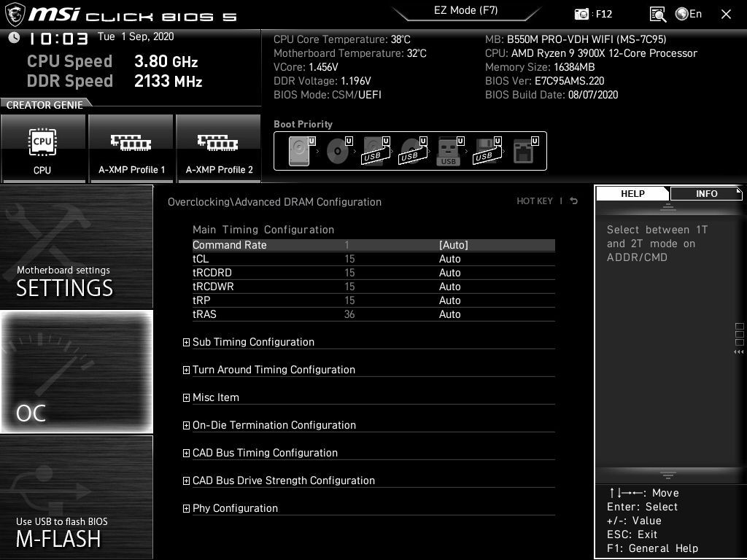Enable the CPU Creator Genie profile
Viewport: 747px width, 560px height.
click(43, 149)
